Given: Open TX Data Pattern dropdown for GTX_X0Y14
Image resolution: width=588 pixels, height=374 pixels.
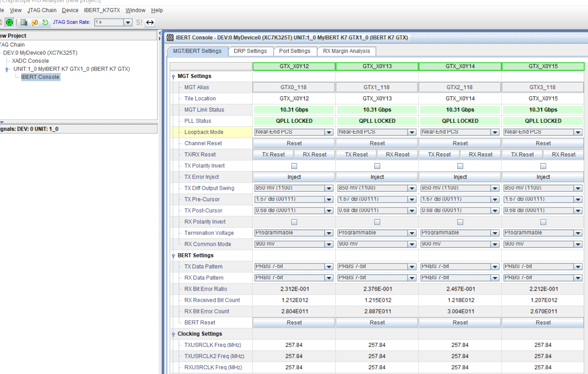Looking at the screenshot, I should pyautogui.click(x=495, y=267).
